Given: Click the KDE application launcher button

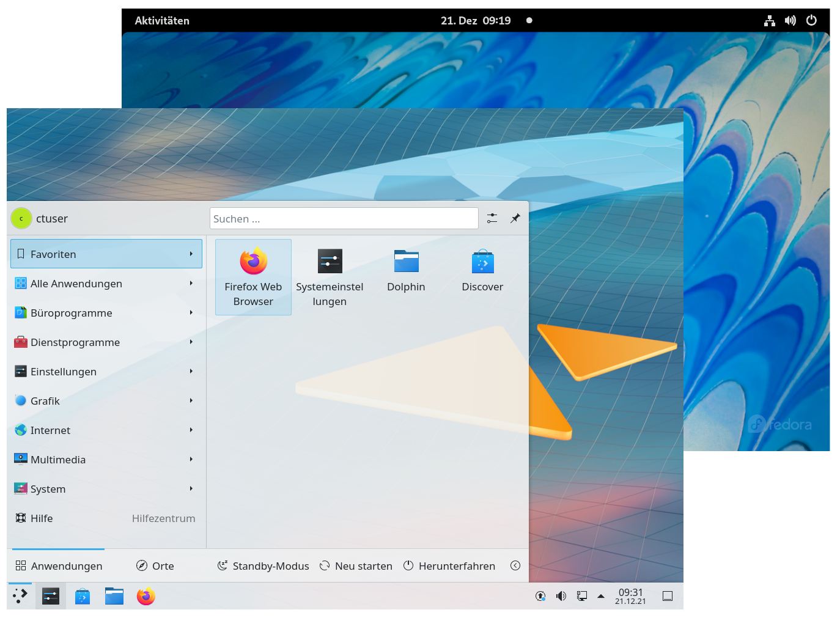Looking at the screenshot, I should (x=20, y=596).
